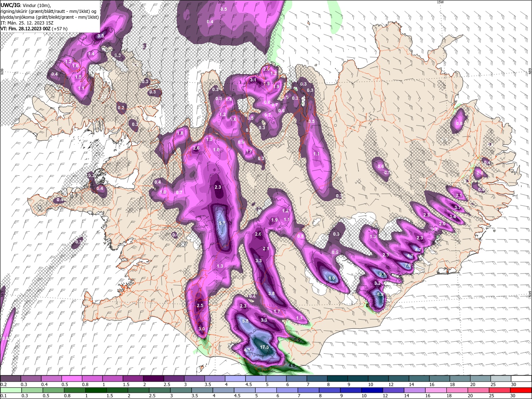This screenshot has height=399, width=532.
Task: Select upper snow legend swatch labeled 2
Action: (153, 379)
